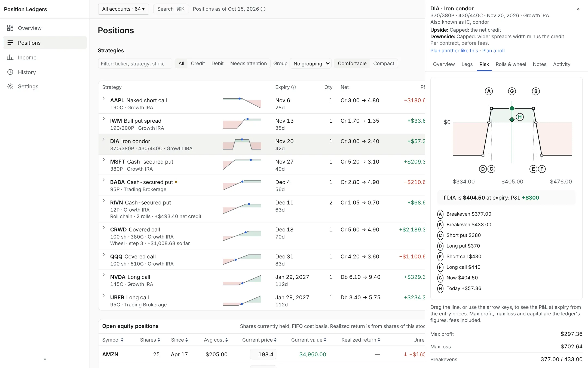Open the No grouping dropdown

(311, 64)
